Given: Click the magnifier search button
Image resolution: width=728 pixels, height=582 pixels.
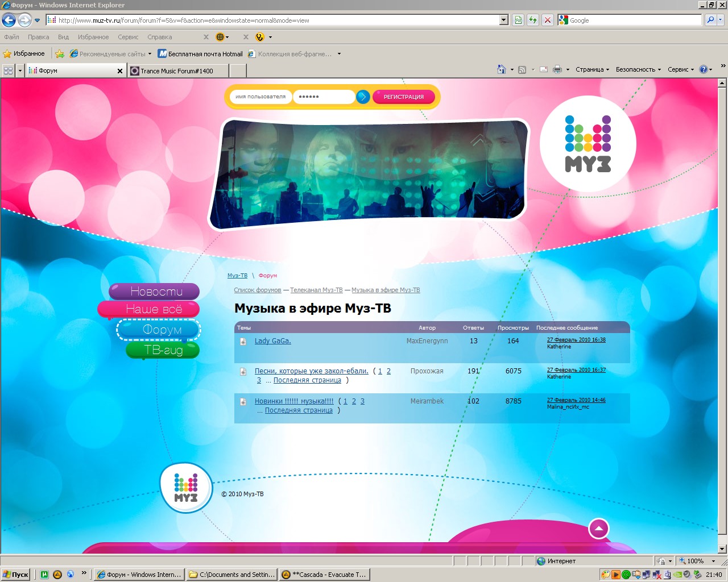Looking at the screenshot, I should pyautogui.click(x=710, y=20).
